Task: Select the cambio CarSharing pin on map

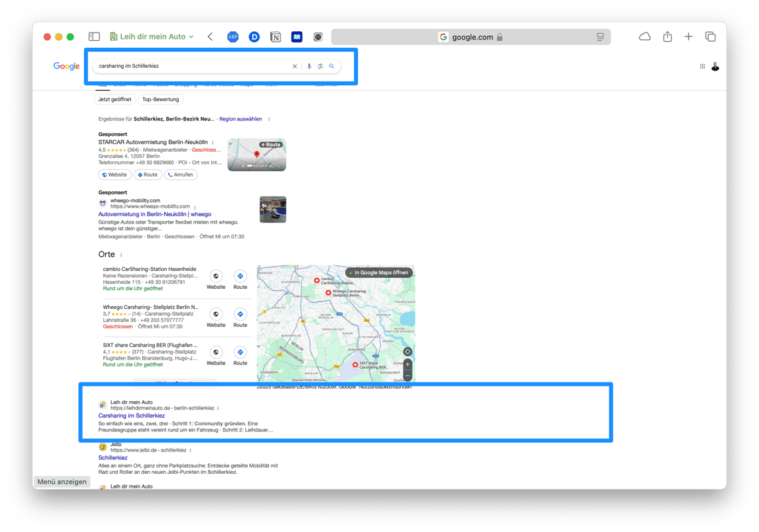Action: pyautogui.click(x=316, y=281)
